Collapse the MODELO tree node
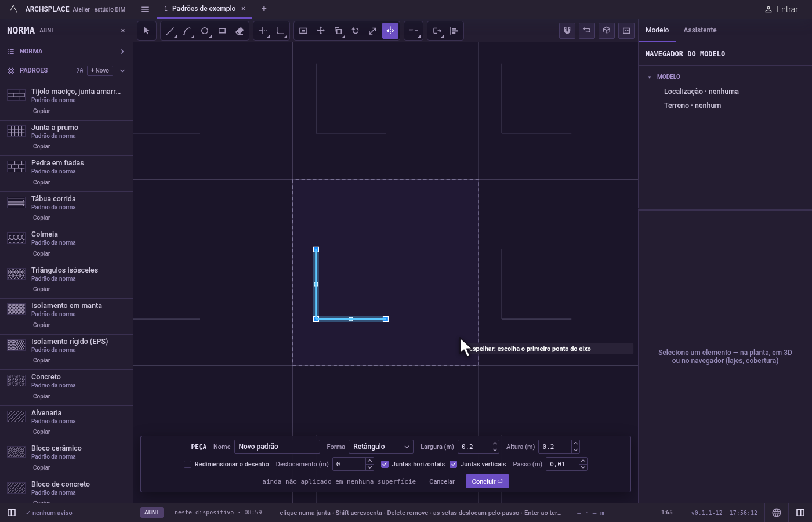The height and width of the screenshot is (522, 812). (650, 77)
